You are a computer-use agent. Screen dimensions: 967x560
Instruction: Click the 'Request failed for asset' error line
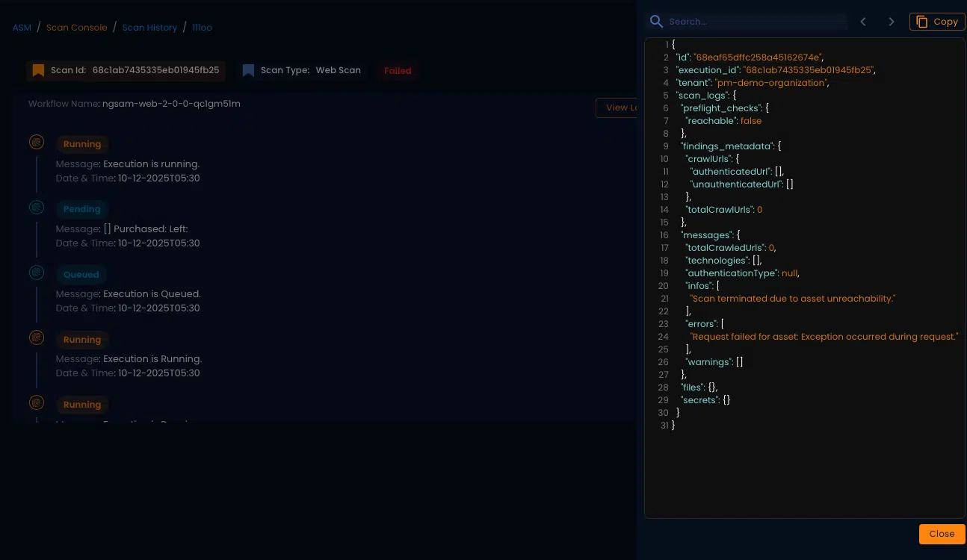pos(824,337)
